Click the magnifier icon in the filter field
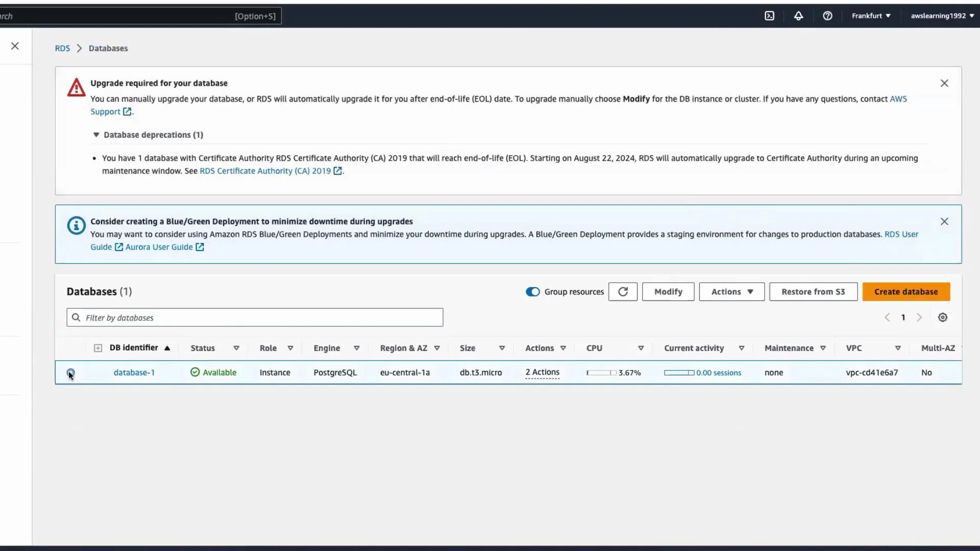Viewport: 980px width, 551px height. pyautogui.click(x=76, y=317)
